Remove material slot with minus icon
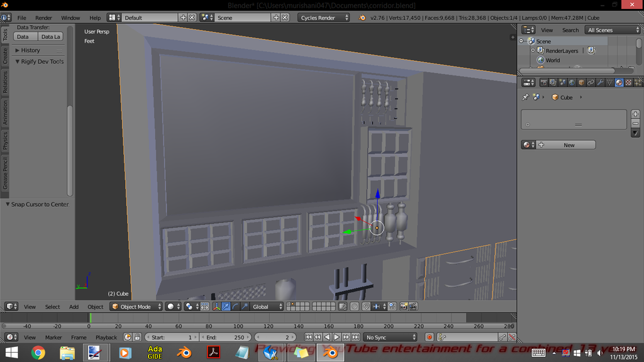 [635, 124]
